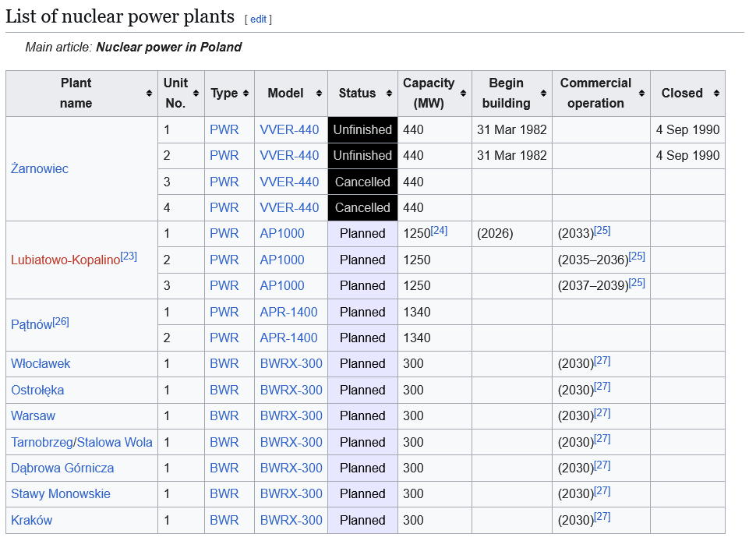
Task: Open APR-1400 link in Pątnów unit 2 row
Action: coord(289,338)
